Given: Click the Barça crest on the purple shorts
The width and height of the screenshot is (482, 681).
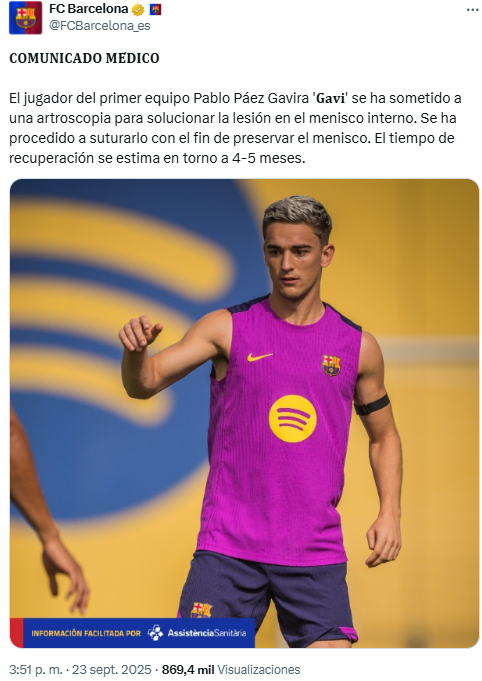Looking at the screenshot, I should tap(201, 610).
